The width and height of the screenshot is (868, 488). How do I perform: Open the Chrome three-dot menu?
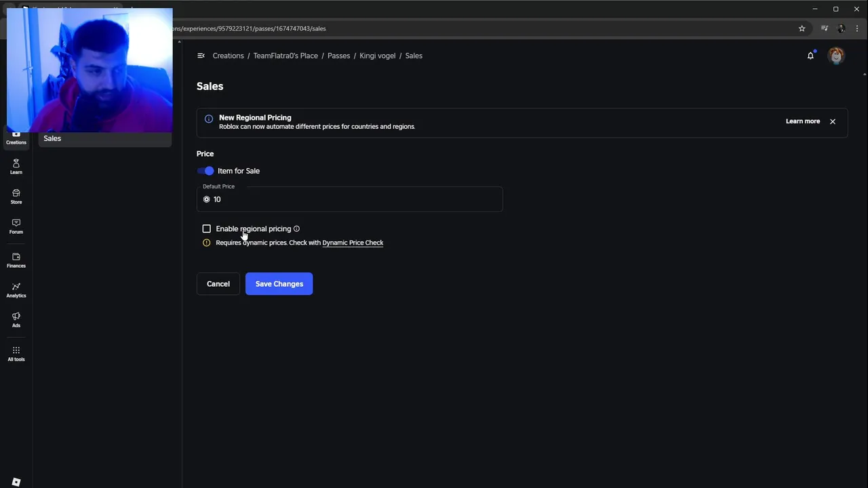(857, 28)
